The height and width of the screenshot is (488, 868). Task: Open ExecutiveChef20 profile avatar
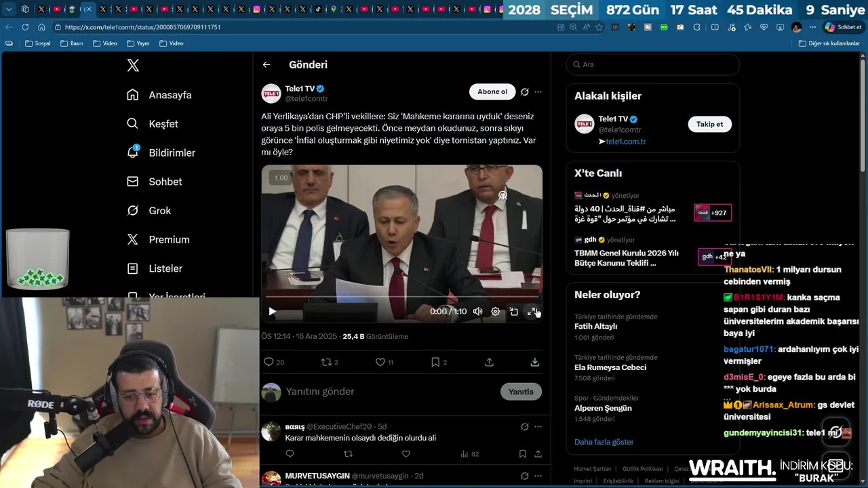coord(271,432)
